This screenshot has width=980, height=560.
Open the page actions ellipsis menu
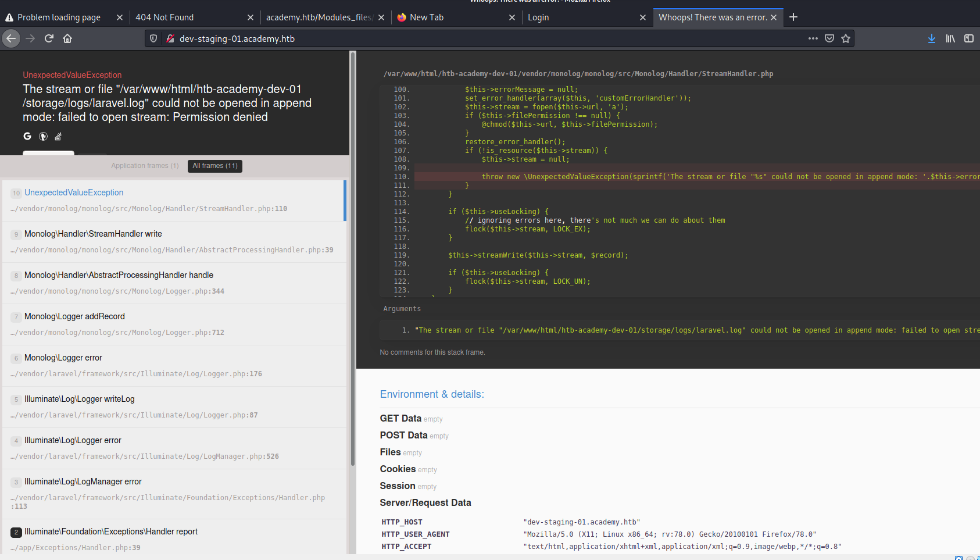[x=813, y=38]
